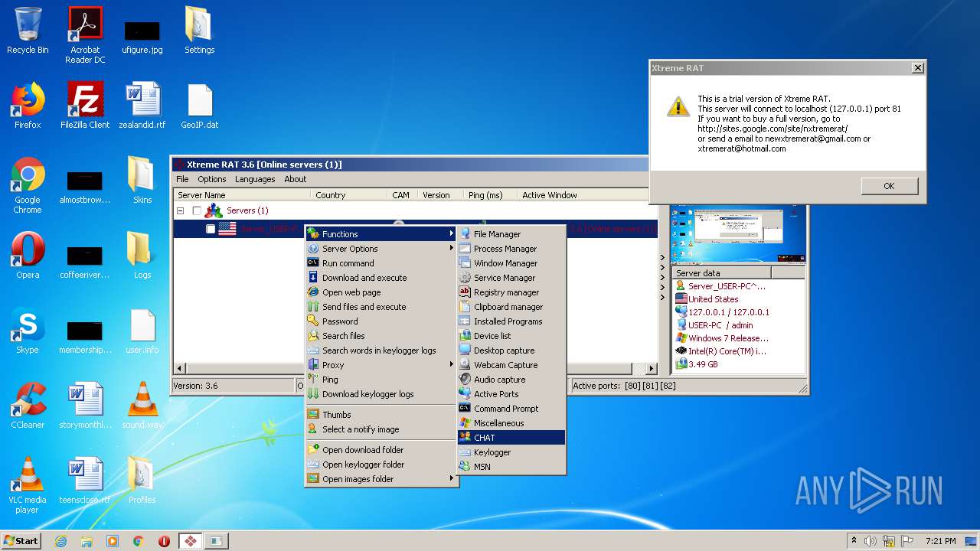The height and width of the screenshot is (551, 980).
Task: Sort by the Ping (ms) column
Action: click(491, 195)
